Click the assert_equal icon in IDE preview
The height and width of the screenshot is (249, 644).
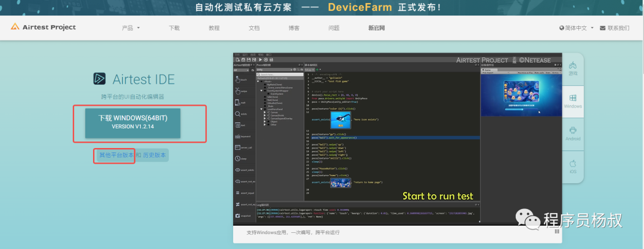tap(237, 193)
